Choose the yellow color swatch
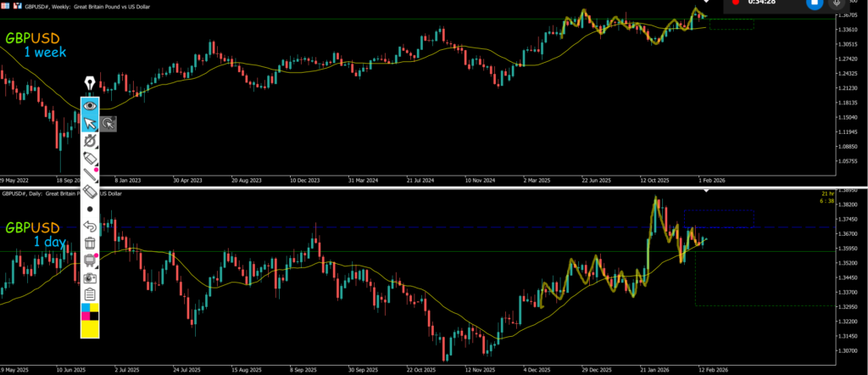Viewport: 868px width, 375px height. coord(94,308)
